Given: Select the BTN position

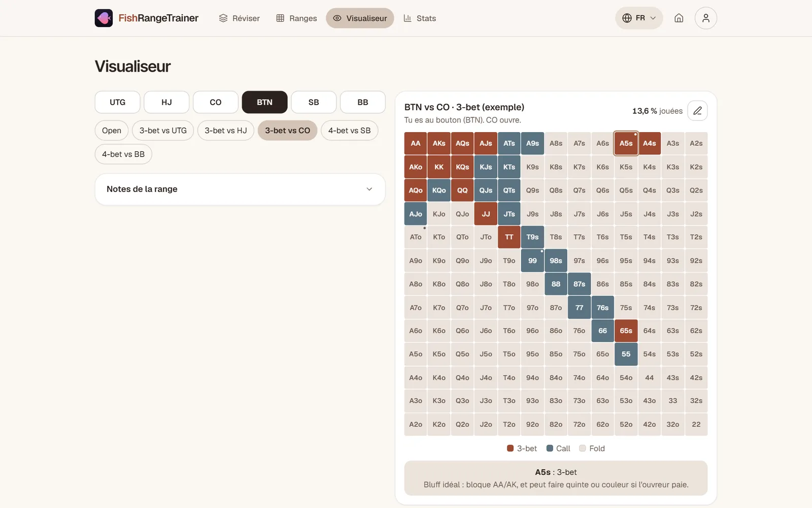Looking at the screenshot, I should [x=264, y=102].
